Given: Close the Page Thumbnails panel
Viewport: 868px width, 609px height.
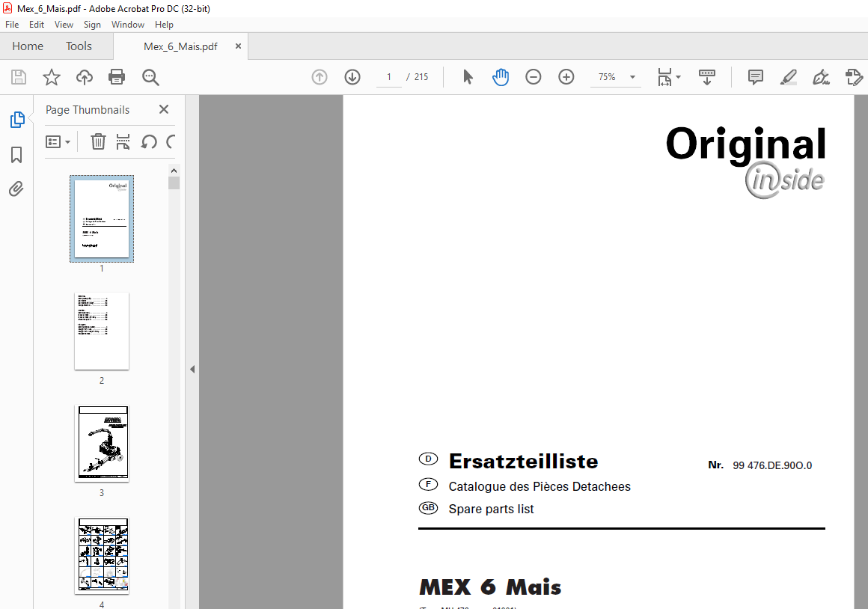Looking at the screenshot, I should [x=164, y=109].
